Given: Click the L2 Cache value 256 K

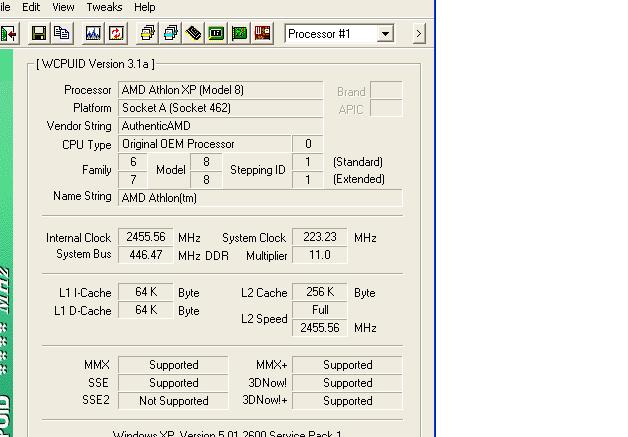Looking at the screenshot, I should [x=320, y=292].
